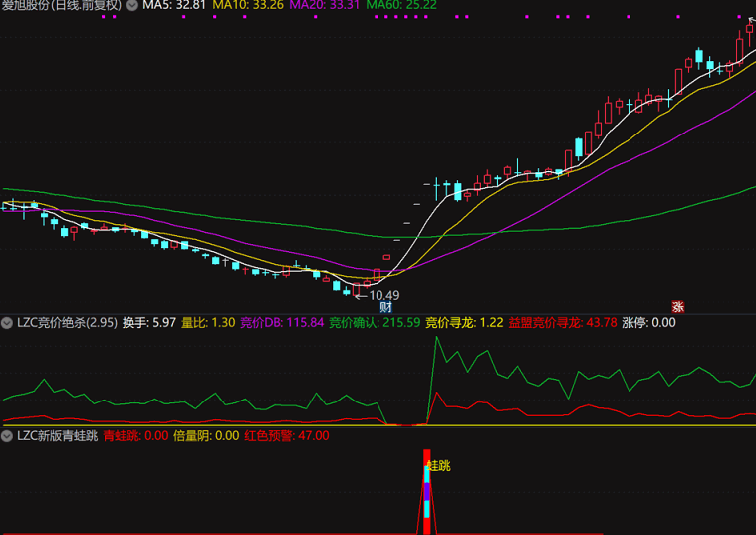Click the 涨停: 0.00 value

(x=649, y=323)
